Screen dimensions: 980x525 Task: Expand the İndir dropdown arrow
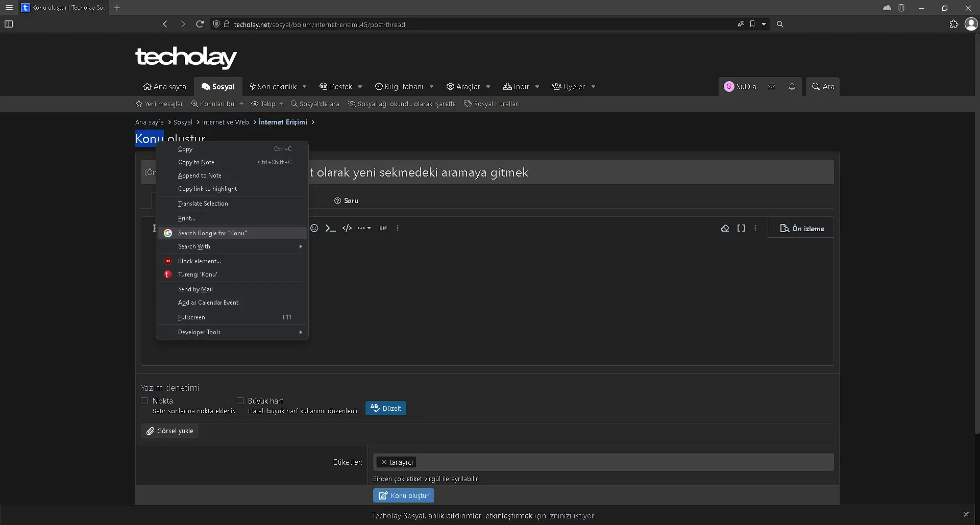[x=537, y=87]
